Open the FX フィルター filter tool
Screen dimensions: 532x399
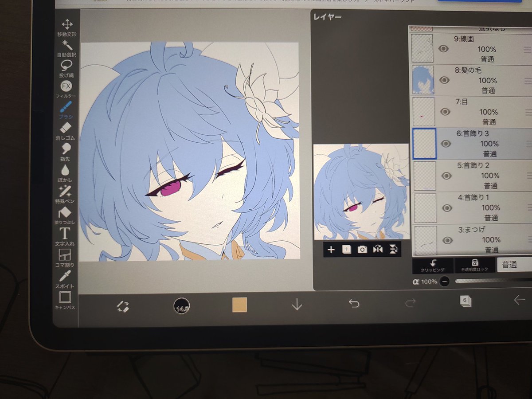66,90
